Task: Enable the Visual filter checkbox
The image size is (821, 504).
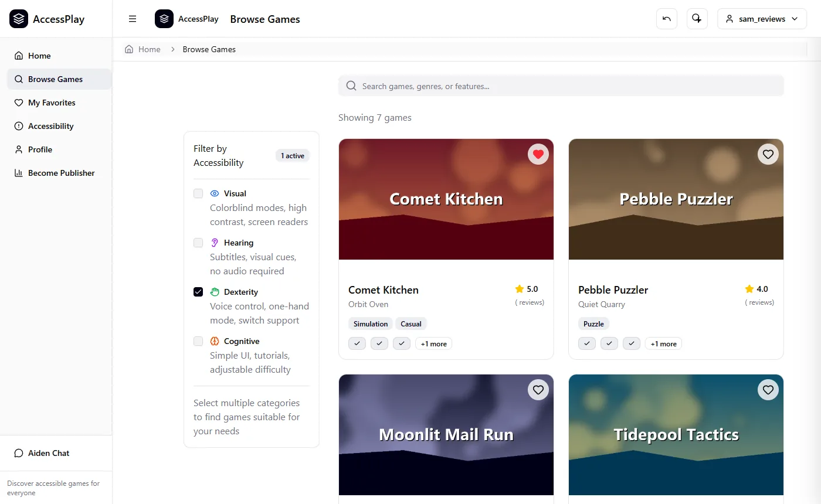Action: pyautogui.click(x=198, y=193)
